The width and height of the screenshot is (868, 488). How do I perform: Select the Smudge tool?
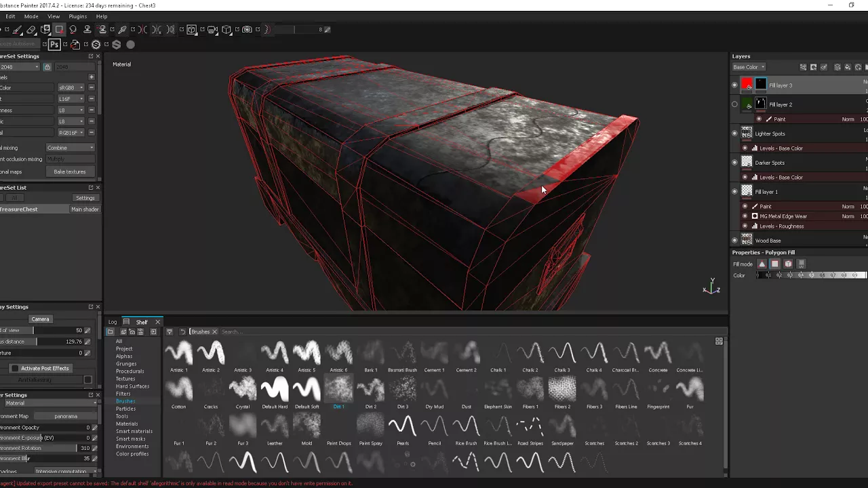tap(73, 29)
